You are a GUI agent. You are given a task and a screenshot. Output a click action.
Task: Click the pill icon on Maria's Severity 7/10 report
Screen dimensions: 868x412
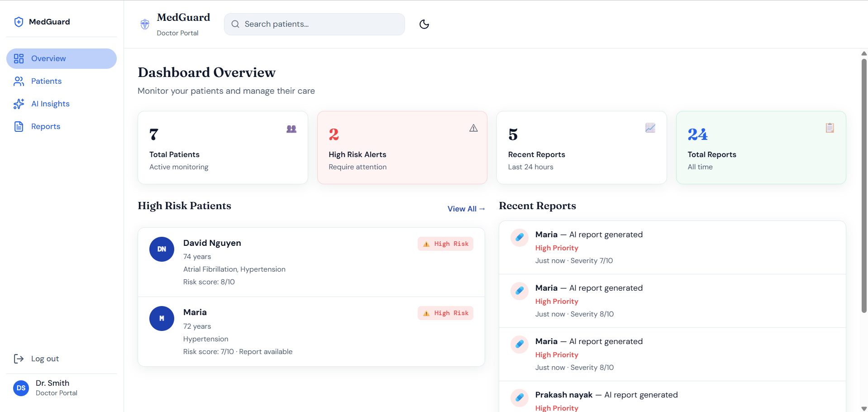pos(520,237)
